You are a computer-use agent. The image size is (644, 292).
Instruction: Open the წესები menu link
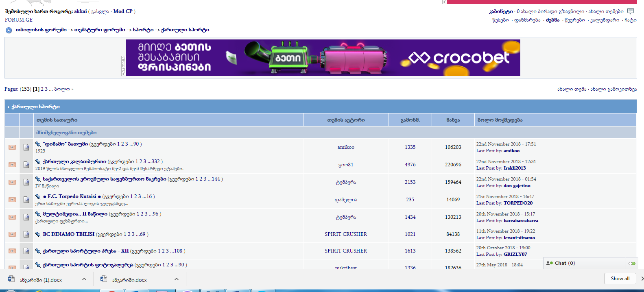[x=500, y=20]
